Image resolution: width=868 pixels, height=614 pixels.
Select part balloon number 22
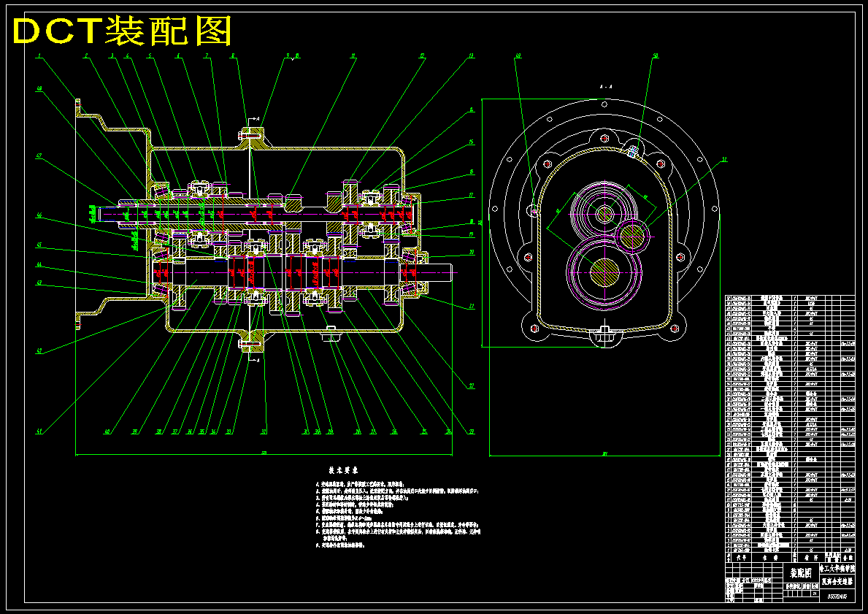pos(472,386)
